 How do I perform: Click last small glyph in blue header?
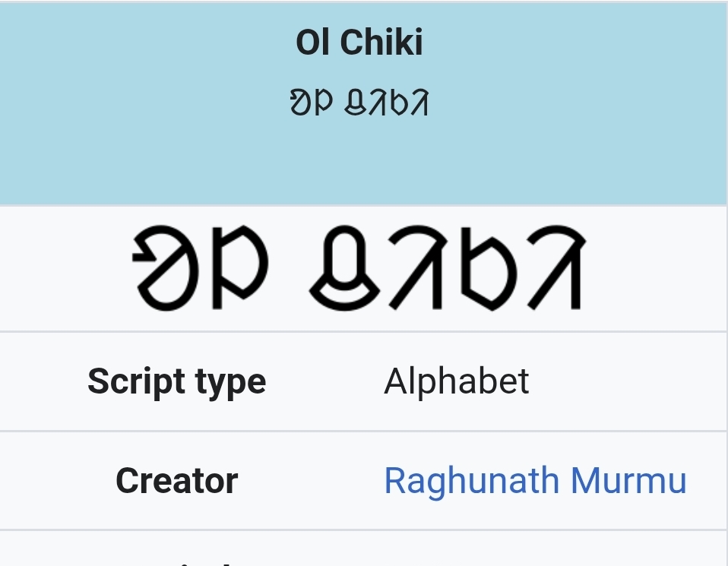419,103
